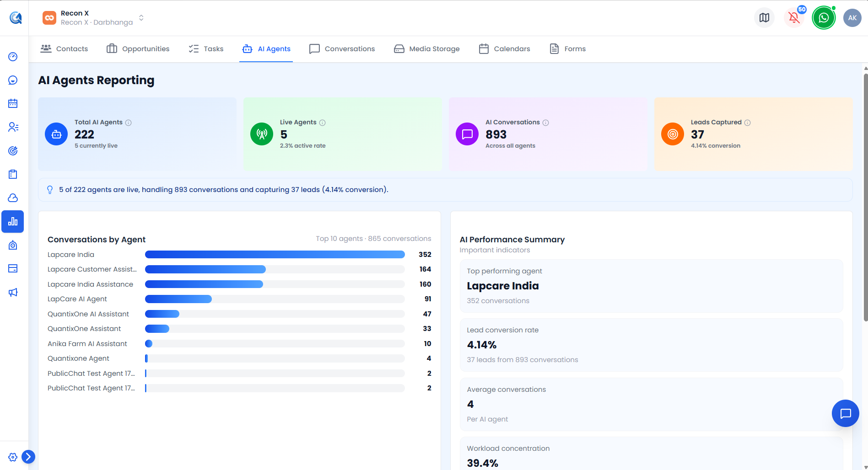Click the app logo in top-left corner
Screen dimensions: 868x470
(16, 18)
